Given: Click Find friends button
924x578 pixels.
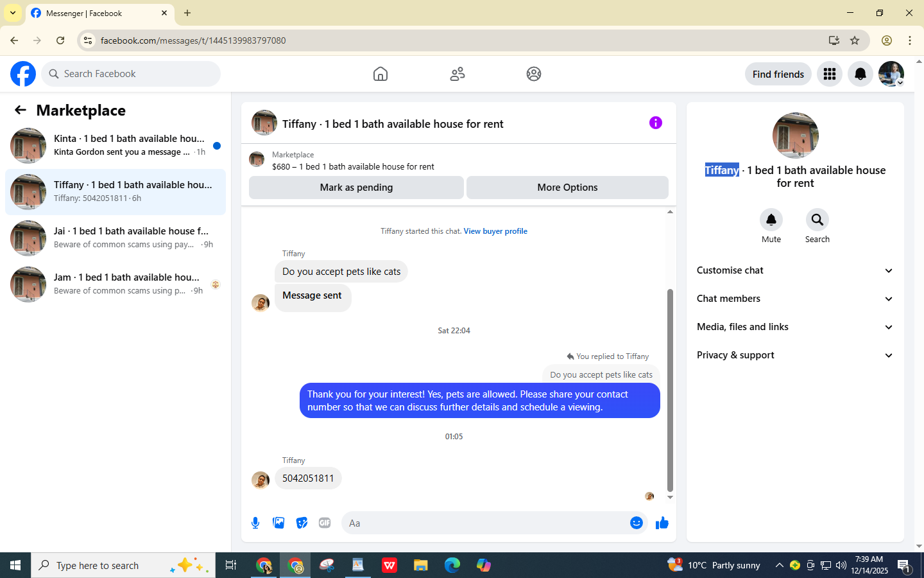Looking at the screenshot, I should [778, 74].
